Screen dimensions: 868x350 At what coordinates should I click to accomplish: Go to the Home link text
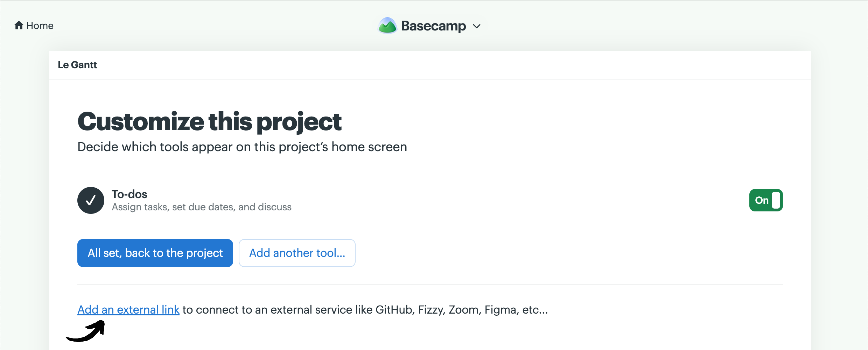click(x=40, y=26)
